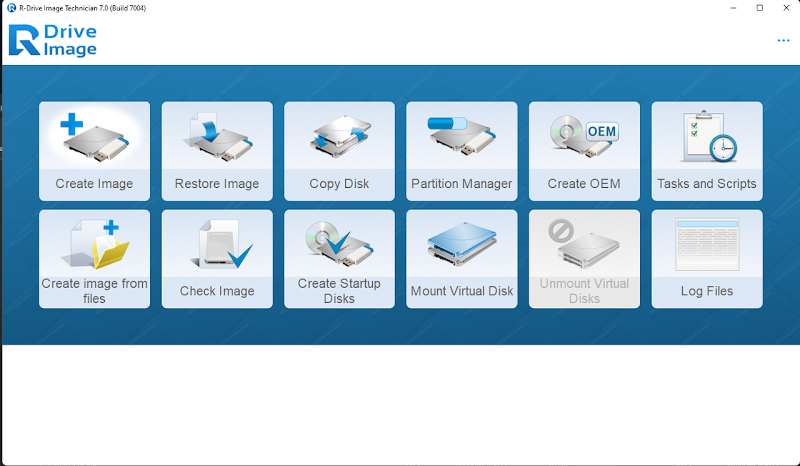Open the Create Image tile icon

94,137
